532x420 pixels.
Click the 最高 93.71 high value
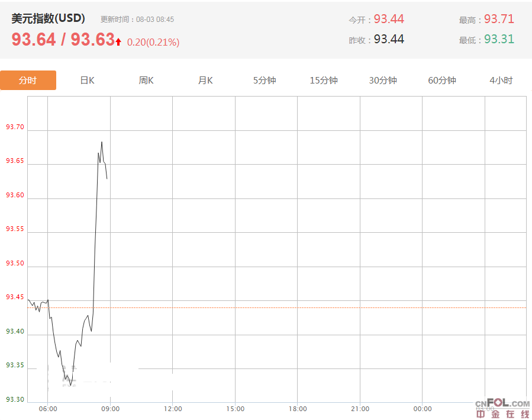498,19
